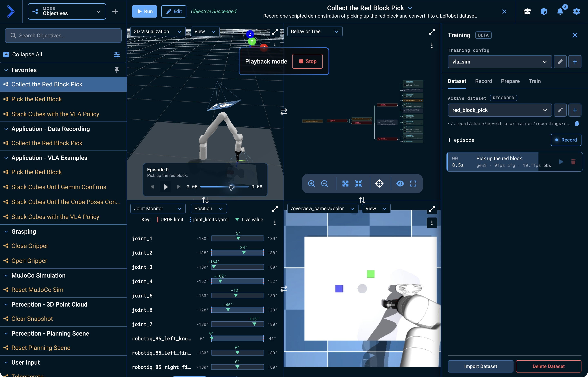Edit the vla_sim training config
Screen dimensions: 588x377
560,62
